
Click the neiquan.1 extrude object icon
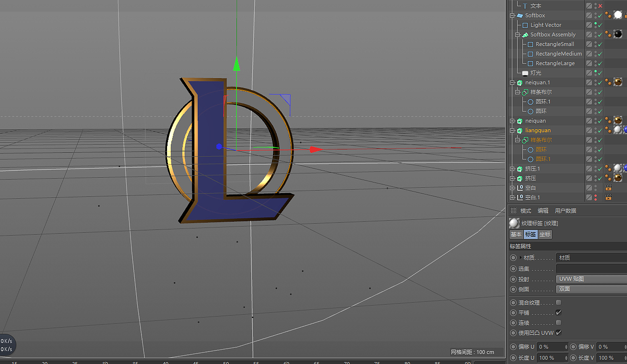520,83
